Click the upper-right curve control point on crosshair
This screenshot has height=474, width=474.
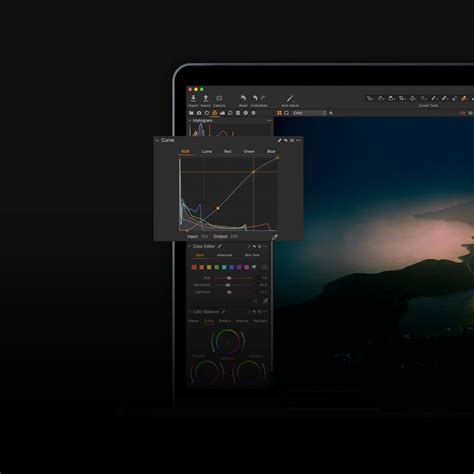(253, 172)
